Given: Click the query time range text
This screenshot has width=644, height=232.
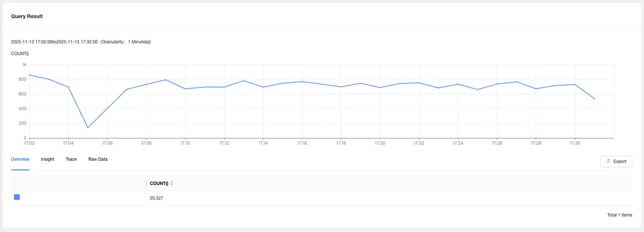Looking at the screenshot, I should [x=81, y=42].
